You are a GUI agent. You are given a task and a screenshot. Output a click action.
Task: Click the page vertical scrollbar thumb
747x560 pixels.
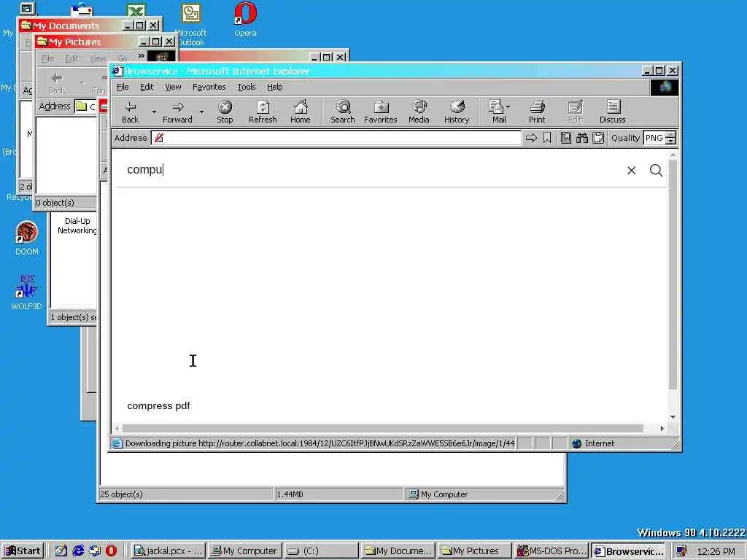[673, 274]
